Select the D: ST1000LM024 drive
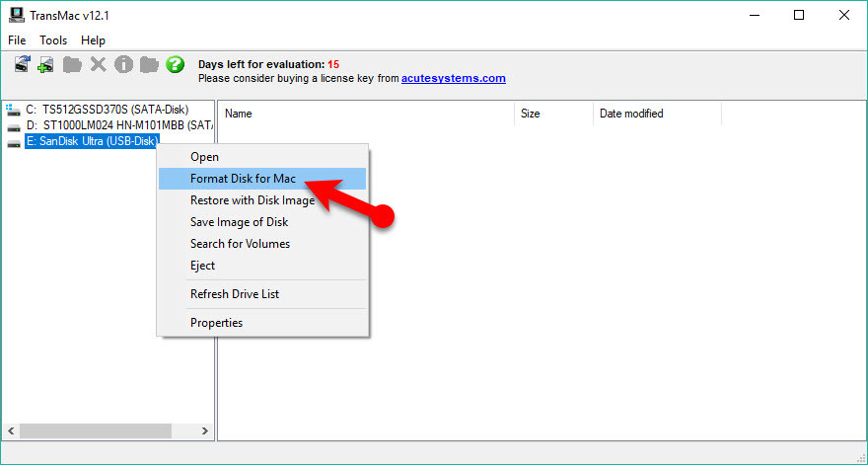This screenshot has width=868, height=465. pos(119,125)
